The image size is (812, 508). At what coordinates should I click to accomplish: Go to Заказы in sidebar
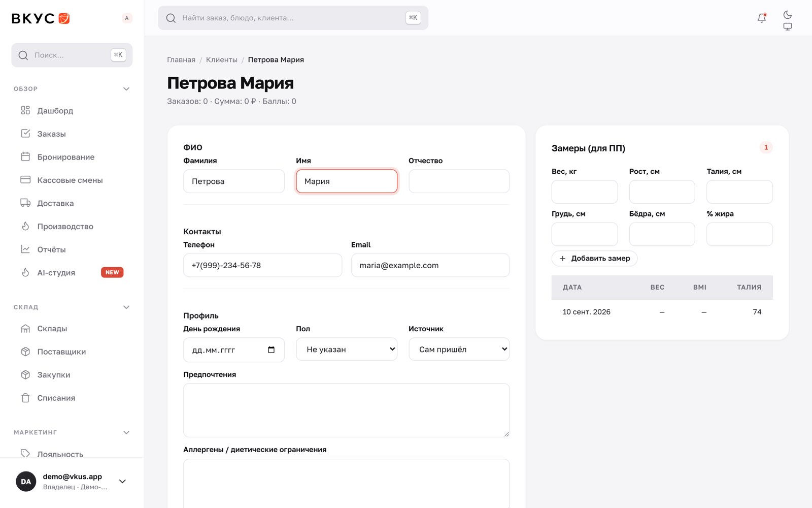click(x=72, y=134)
